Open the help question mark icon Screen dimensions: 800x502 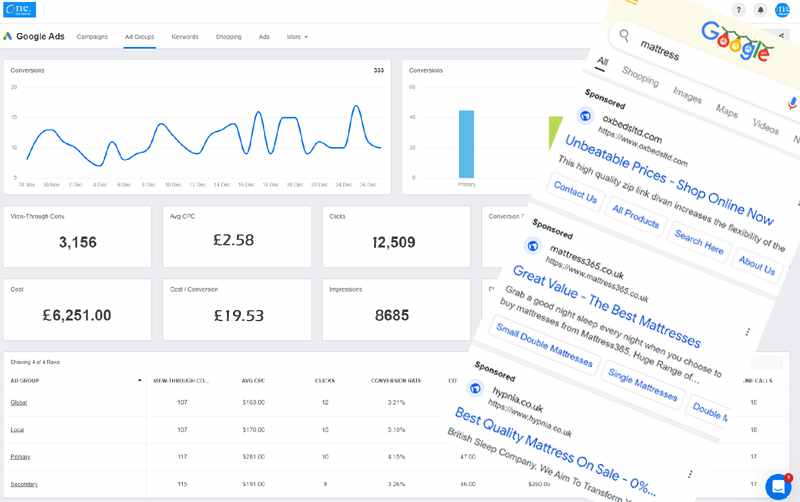coord(738,10)
